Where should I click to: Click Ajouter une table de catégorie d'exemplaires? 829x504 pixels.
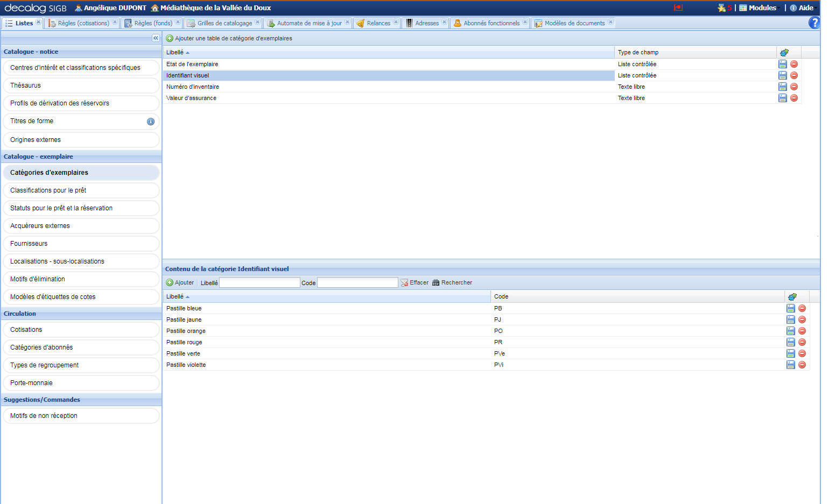point(229,38)
